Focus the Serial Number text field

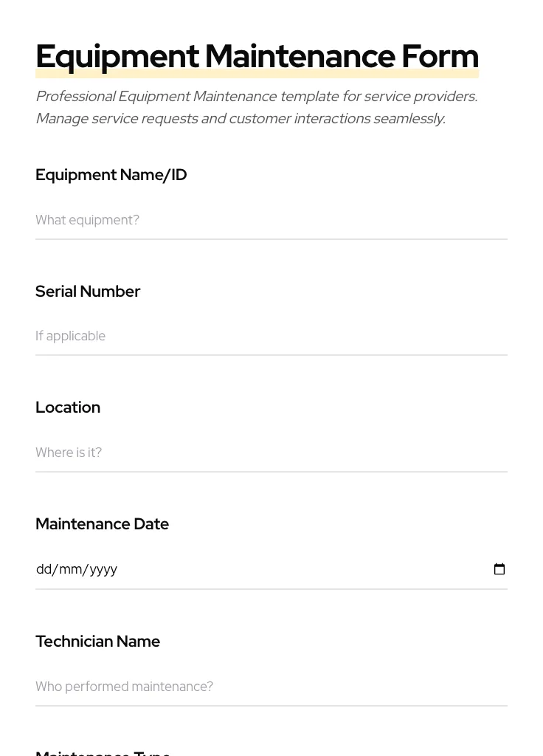(x=271, y=336)
